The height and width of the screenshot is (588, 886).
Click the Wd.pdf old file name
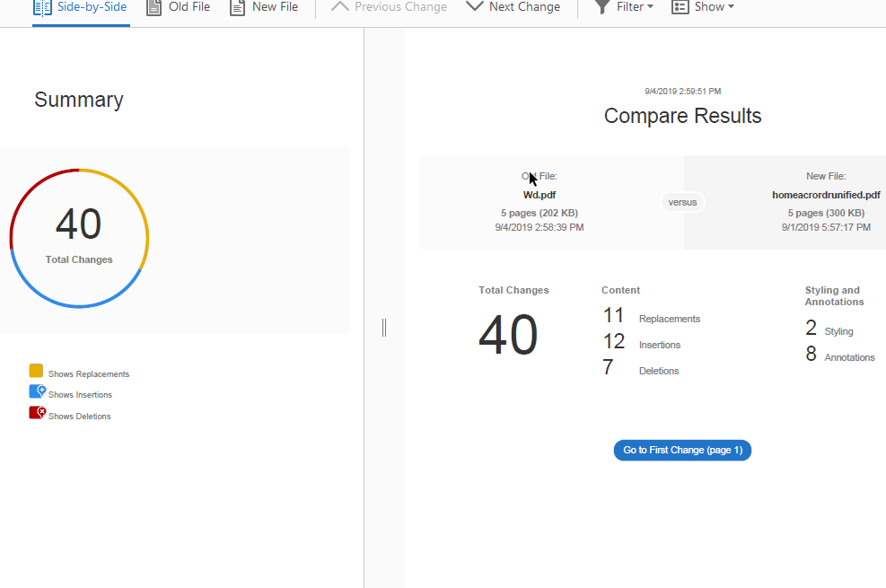tap(539, 195)
